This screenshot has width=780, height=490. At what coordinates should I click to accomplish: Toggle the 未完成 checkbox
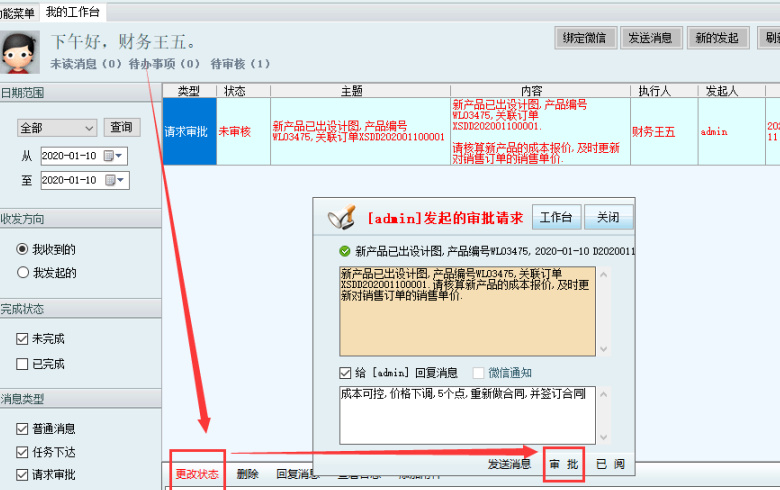23,339
